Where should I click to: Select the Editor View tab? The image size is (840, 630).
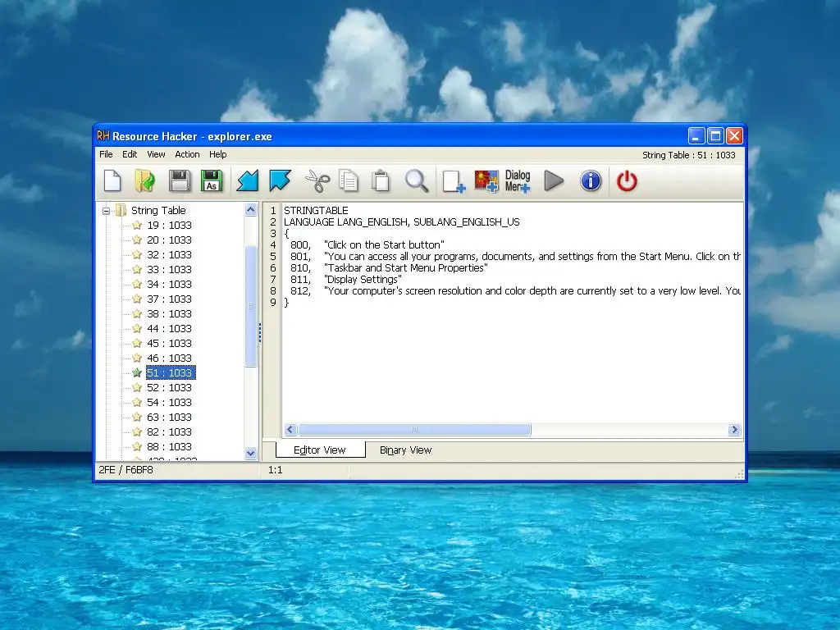point(320,450)
